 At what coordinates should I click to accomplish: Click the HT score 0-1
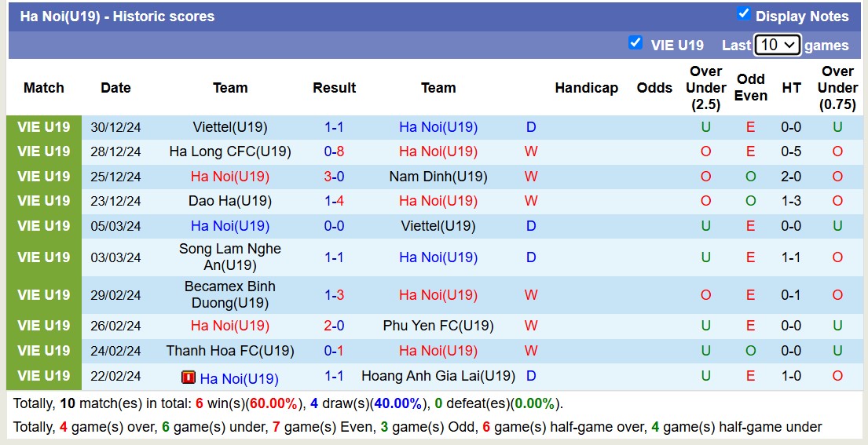click(791, 294)
